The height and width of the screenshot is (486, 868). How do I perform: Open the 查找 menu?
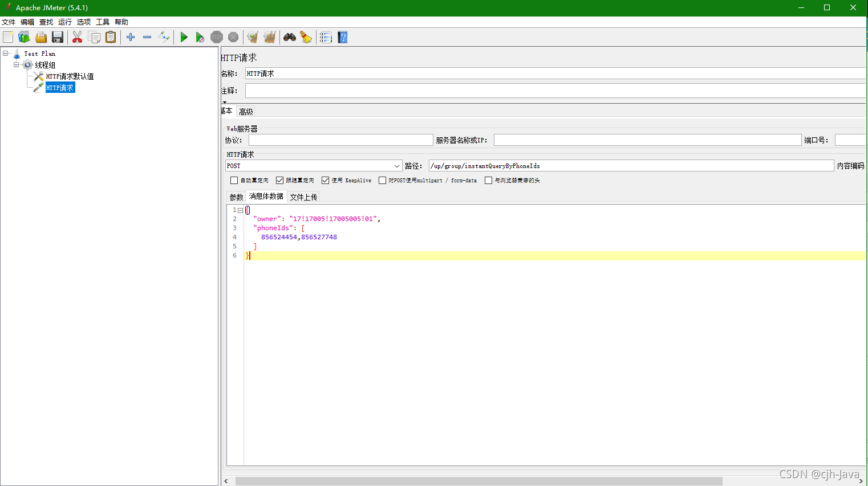tap(46, 22)
